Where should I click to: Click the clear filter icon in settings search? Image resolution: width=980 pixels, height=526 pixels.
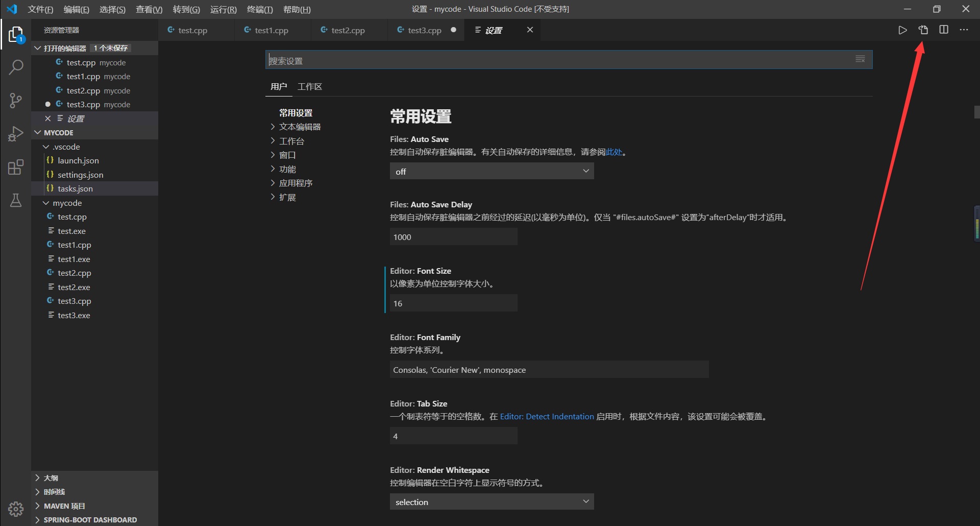coord(860,59)
